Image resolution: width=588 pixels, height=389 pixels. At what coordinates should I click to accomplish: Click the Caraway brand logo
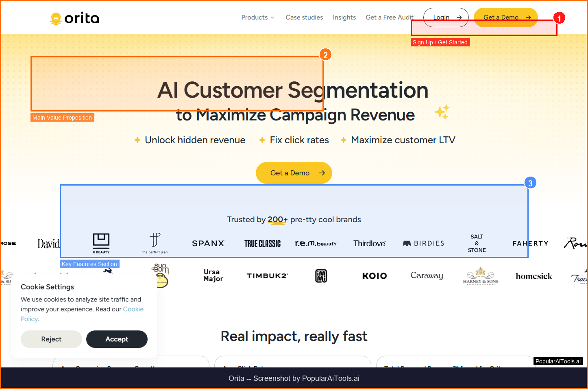pos(427,276)
